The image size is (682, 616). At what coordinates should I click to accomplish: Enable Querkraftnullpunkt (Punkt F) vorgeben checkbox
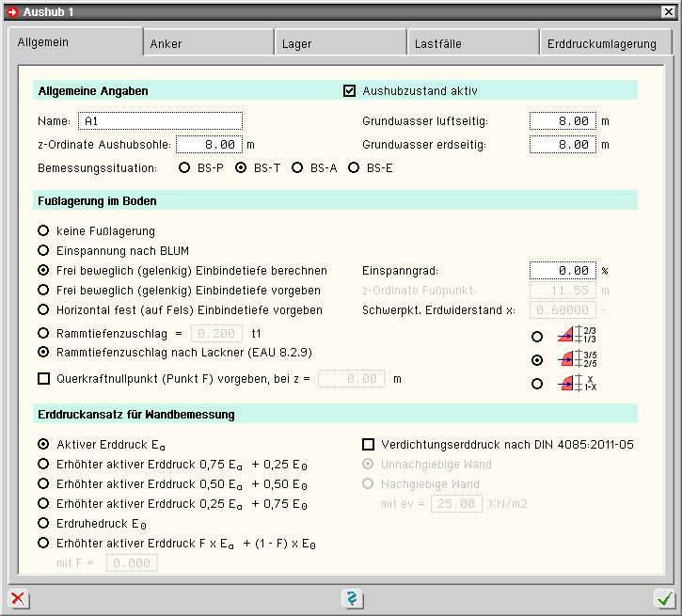coord(43,378)
